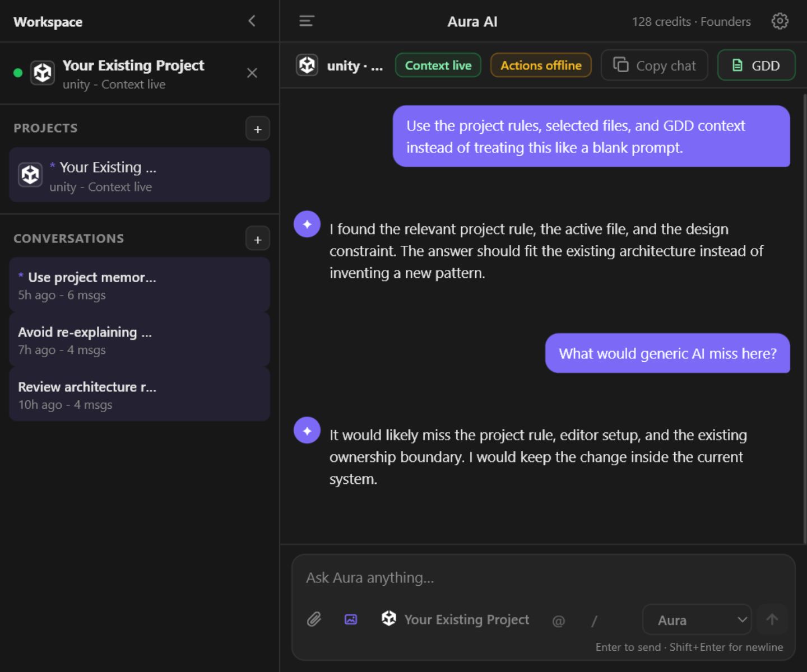The width and height of the screenshot is (807, 672).
Task: Start new conversation with plus button
Action: pyautogui.click(x=258, y=239)
